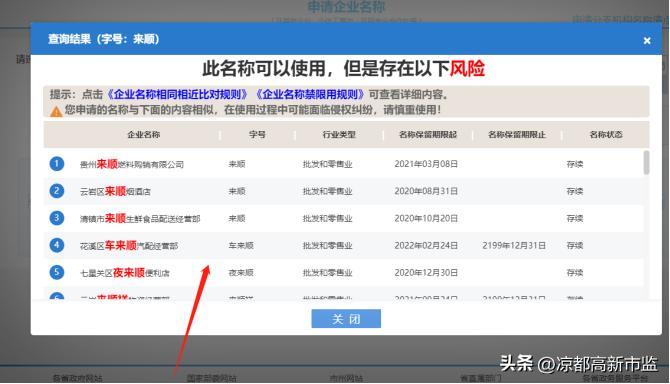Click the 企业名称 column header
Image resolution: width=670 pixels, height=384 pixels.
pyautogui.click(x=144, y=135)
